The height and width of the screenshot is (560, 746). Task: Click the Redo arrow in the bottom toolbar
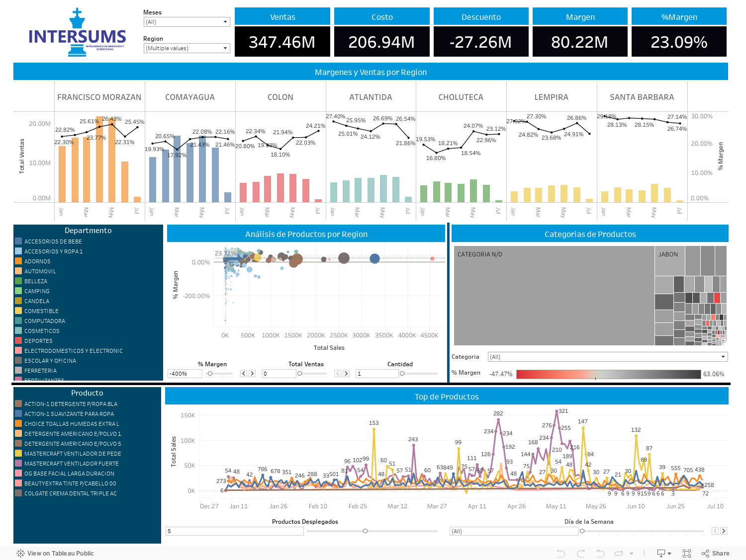(581, 553)
